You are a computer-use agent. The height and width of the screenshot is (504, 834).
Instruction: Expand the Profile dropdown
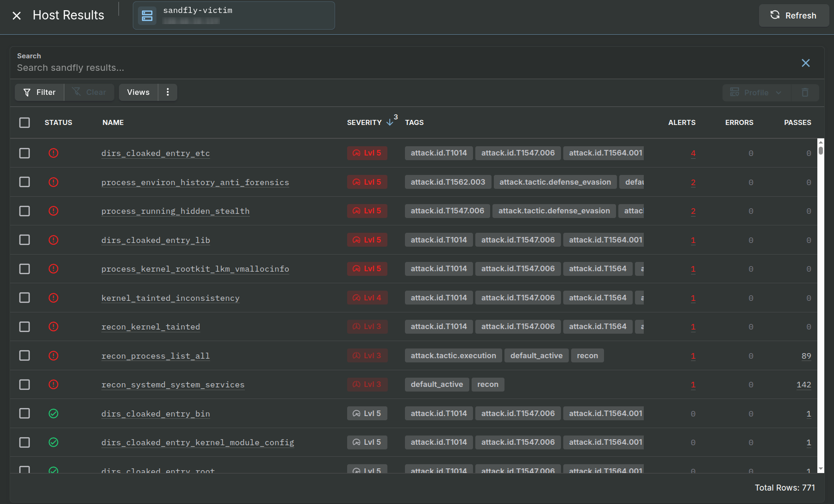coord(757,93)
